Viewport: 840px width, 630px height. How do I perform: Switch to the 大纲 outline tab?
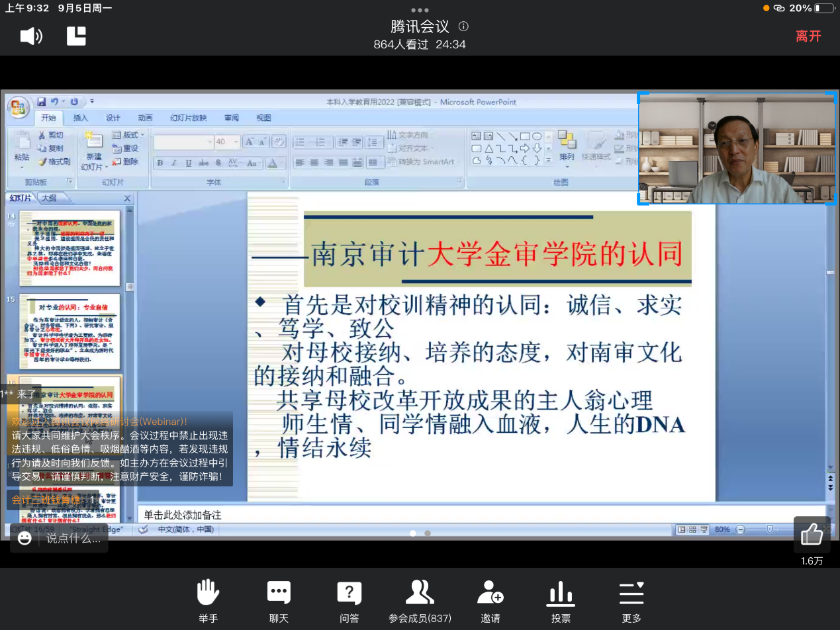pos(49,198)
